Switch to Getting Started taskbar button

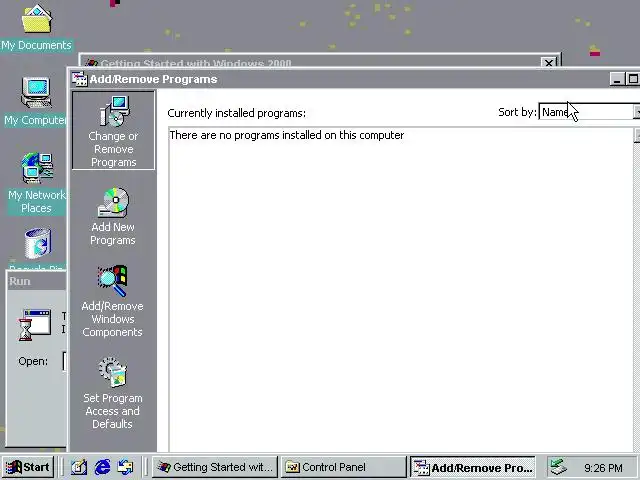tap(215, 467)
